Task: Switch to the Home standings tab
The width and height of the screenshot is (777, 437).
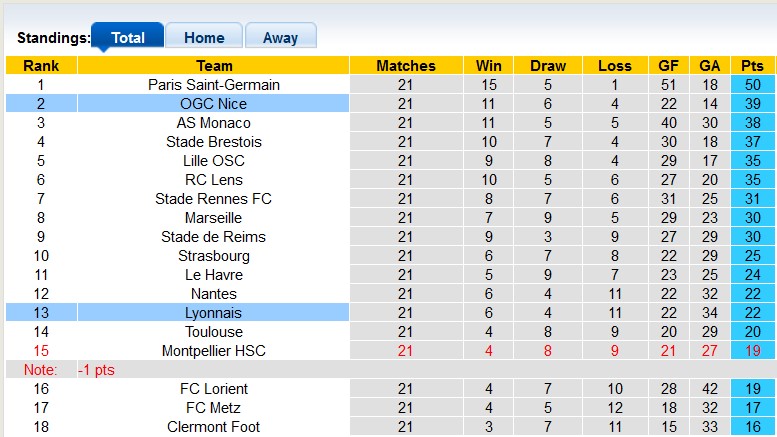Action: (x=204, y=38)
